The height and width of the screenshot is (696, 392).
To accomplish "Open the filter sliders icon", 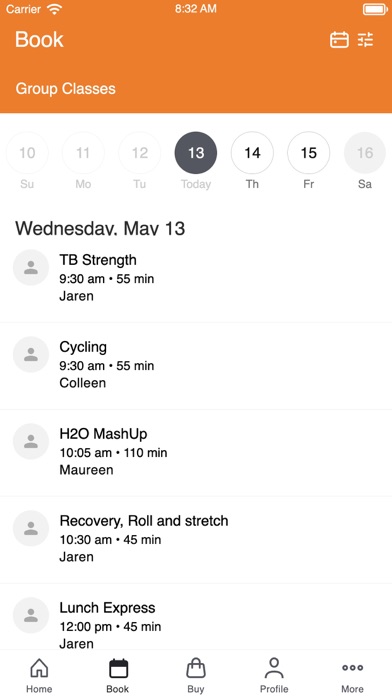I will [366, 40].
